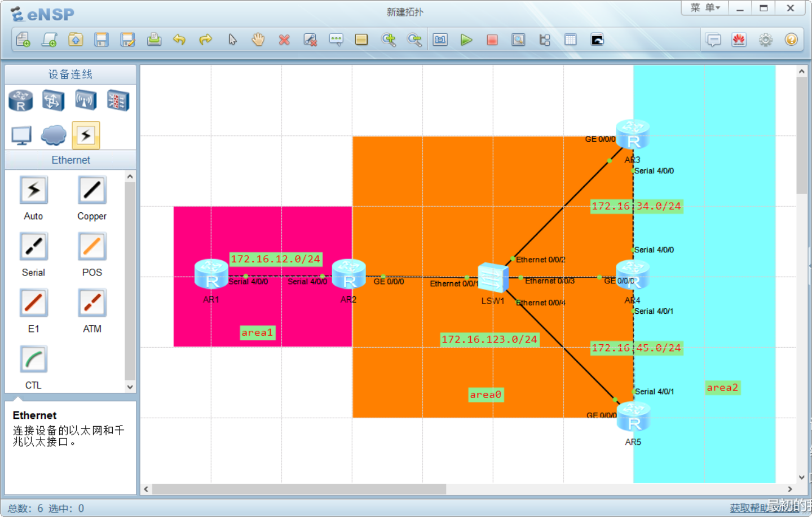812x517 pixels.
Task: Click up arrow of cable list scrollbar
Action: (130, 177)
